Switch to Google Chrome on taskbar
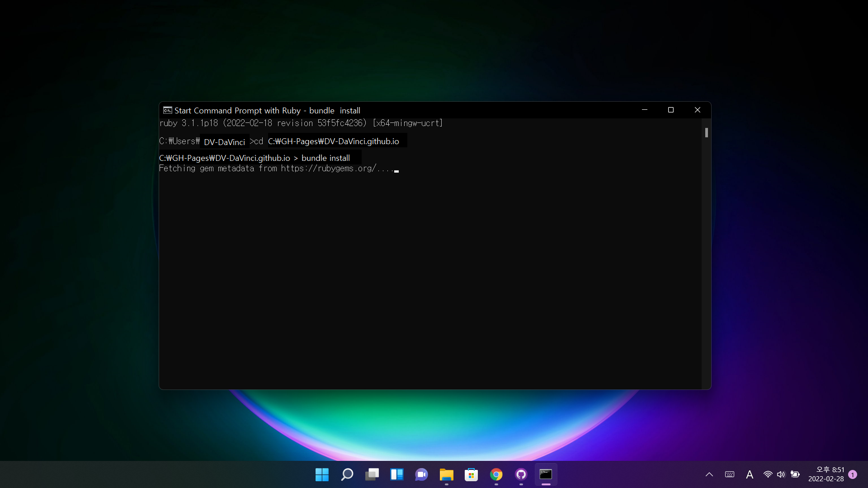Image resolution: width=868 pixels, height=488 pixels. pyautogui.click(x=496, y=474)
